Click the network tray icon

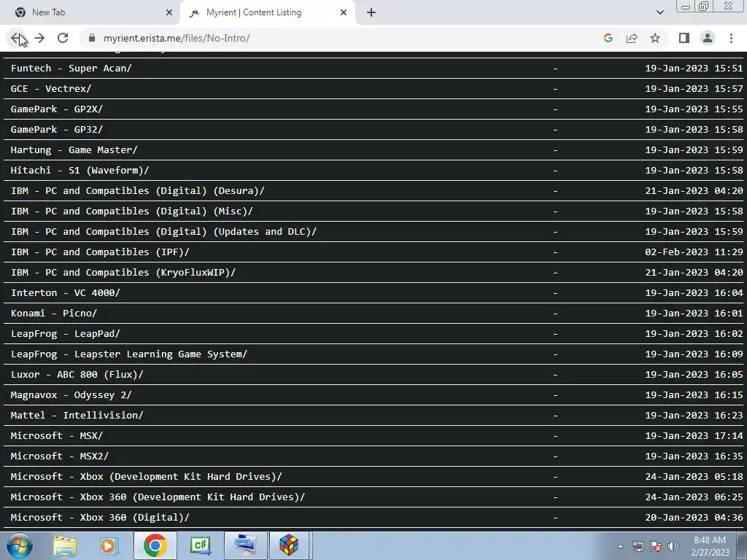click(638, 546)
